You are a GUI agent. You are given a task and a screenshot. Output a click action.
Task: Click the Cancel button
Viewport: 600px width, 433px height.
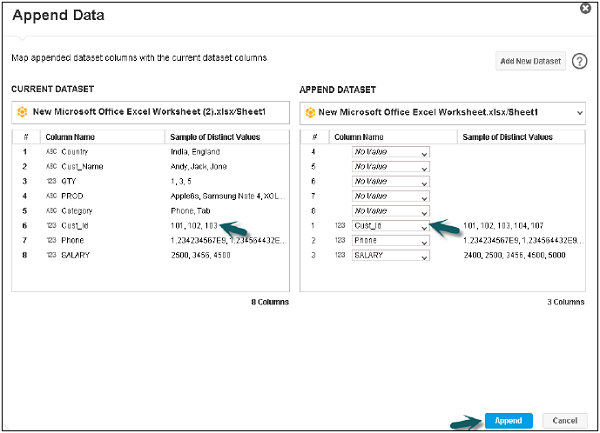tap(564, 421)
